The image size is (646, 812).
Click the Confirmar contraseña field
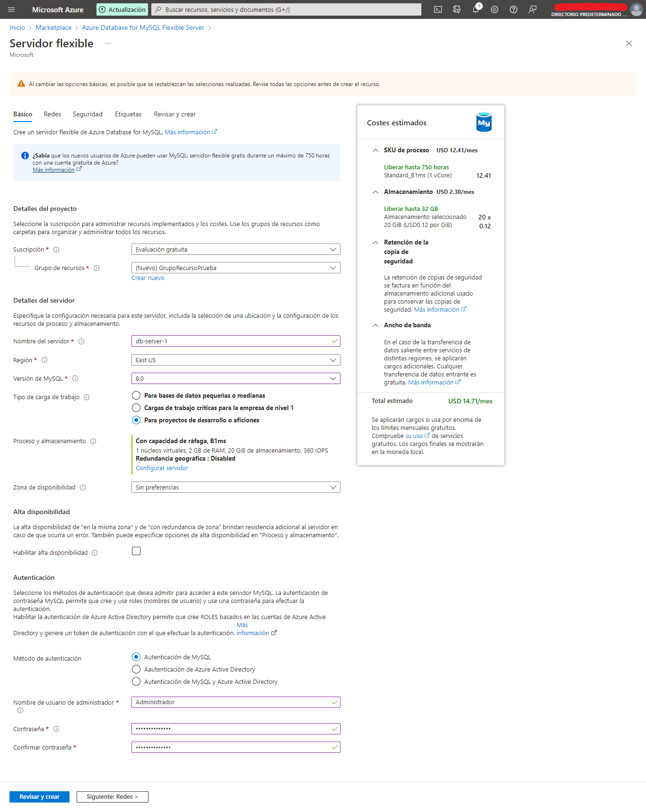tap(236, 747)
